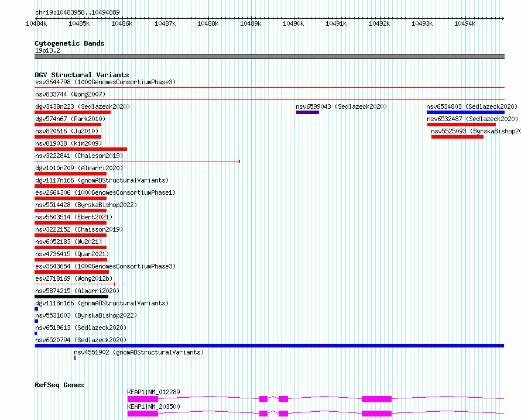Open the dgv574n67 (Park2010) label
Image resolution: width=521 pixels, height=420 pixels.
click(x=70, y=119)
